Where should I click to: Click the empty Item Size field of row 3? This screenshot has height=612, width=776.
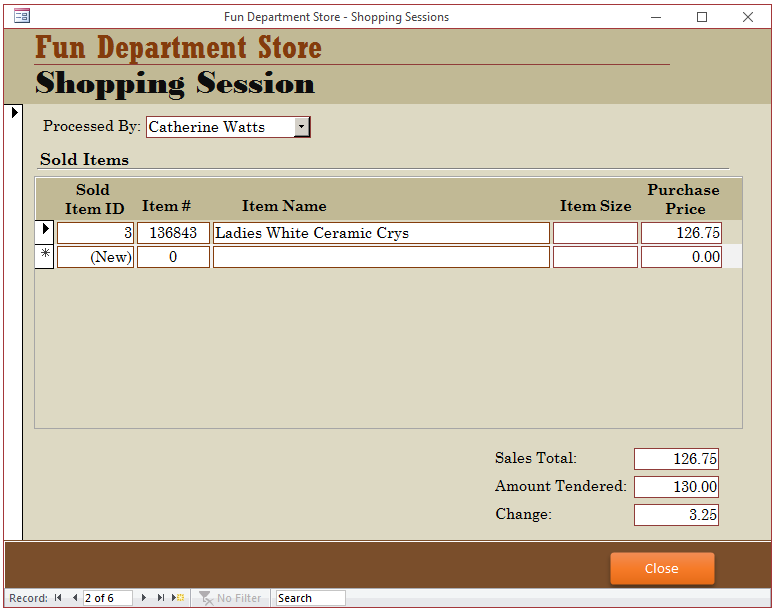pos(595,233)
